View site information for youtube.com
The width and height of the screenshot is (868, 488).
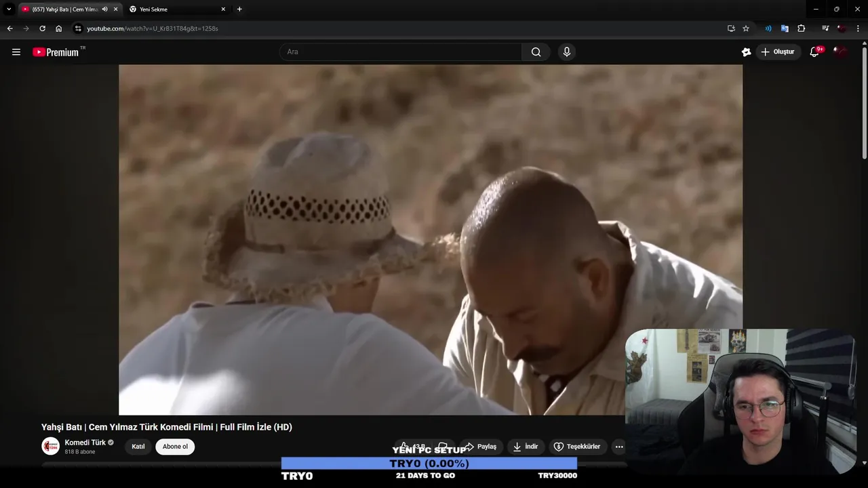(78, 28)
